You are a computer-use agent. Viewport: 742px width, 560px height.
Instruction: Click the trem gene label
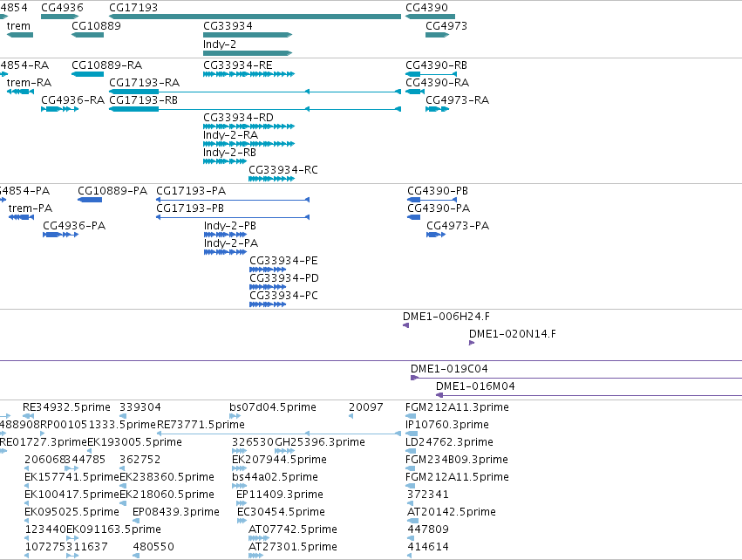tap(18, 26)
